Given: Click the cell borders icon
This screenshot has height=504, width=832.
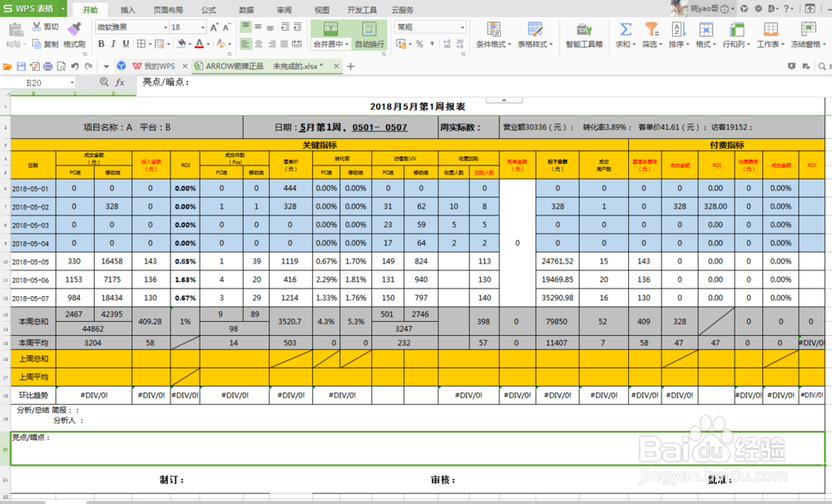Looking at the screenshot, I should (x=141, y=43).
